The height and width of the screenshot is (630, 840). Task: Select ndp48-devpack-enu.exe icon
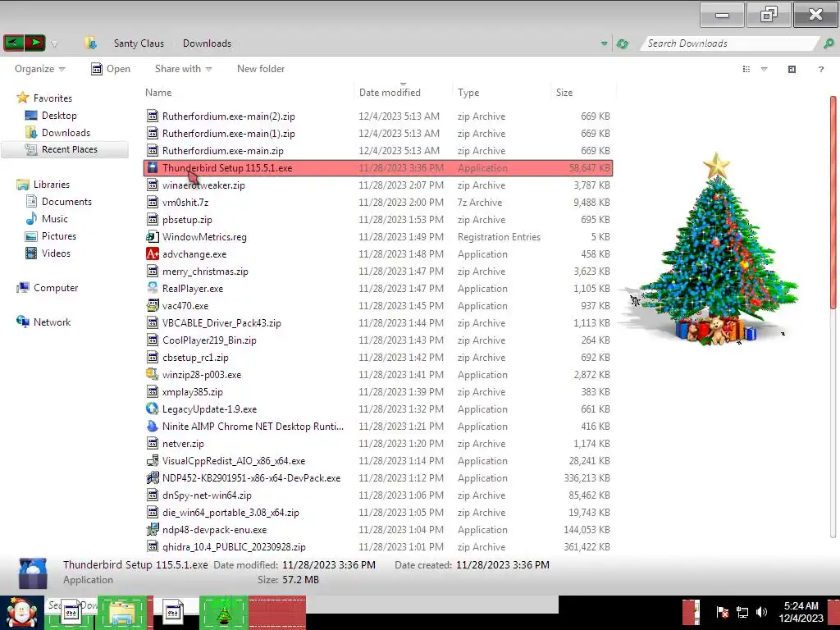153,530
